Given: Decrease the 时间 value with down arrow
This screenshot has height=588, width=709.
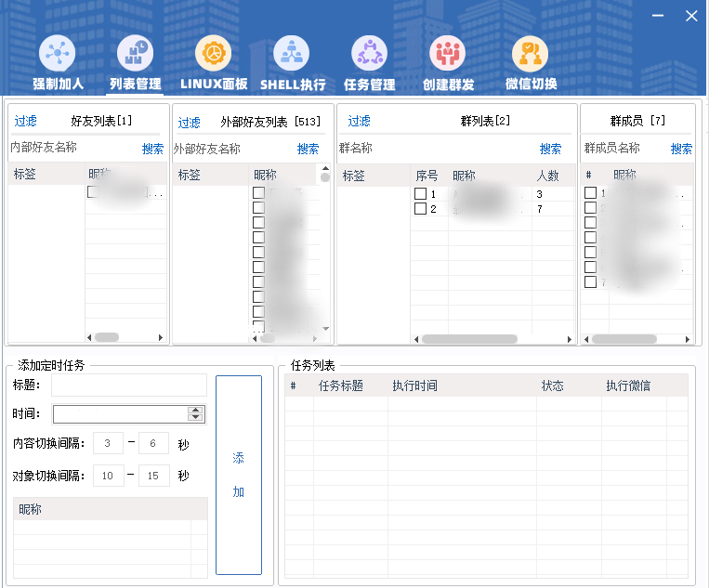Looking at the screenshot, I should click(195, 418).
